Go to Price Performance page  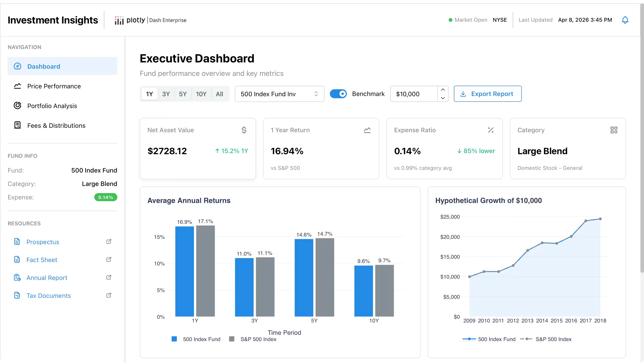click(62, 86)
